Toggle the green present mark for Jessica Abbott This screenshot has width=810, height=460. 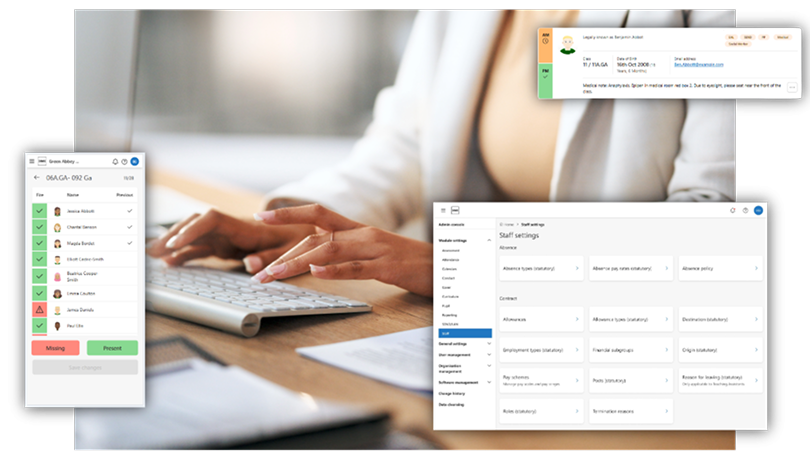click(39, 211)
